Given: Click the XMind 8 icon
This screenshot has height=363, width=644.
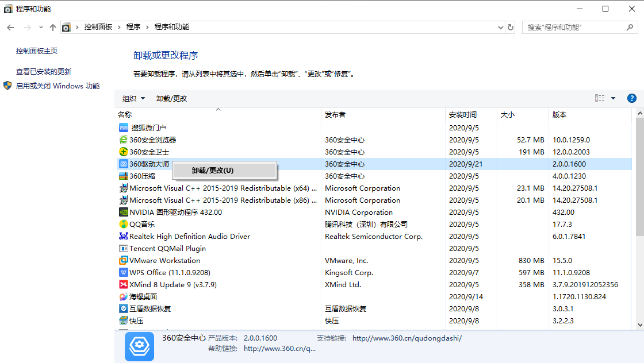Looking at the screenshot, I should 123,285.
